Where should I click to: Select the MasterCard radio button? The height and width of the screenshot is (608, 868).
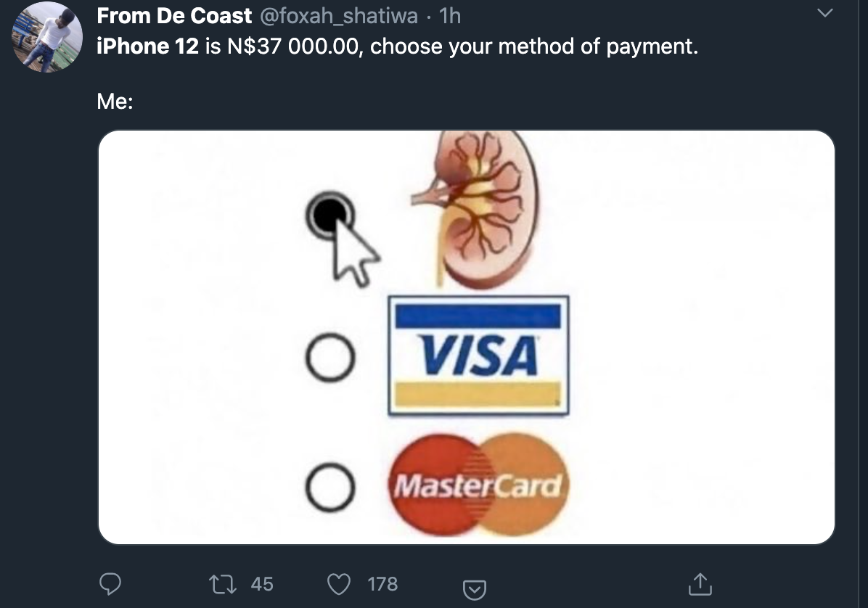[x=330, y=487]
